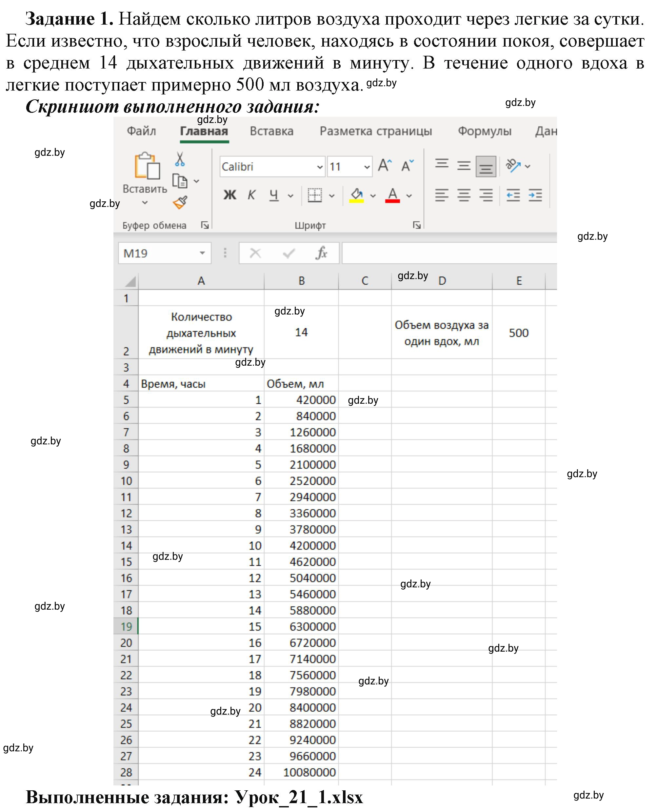657x812 pixels.
Task: Expand the Borders options arrow
Action: (x=332, y=195)
